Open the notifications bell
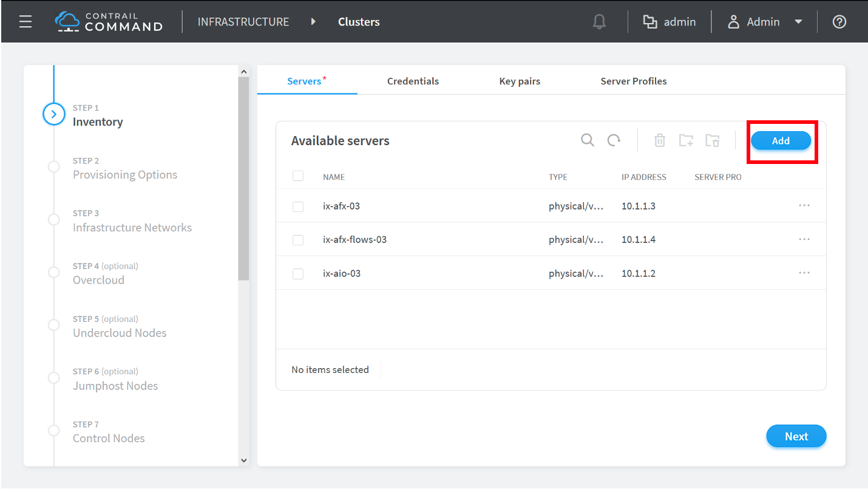 coord(599,22)
